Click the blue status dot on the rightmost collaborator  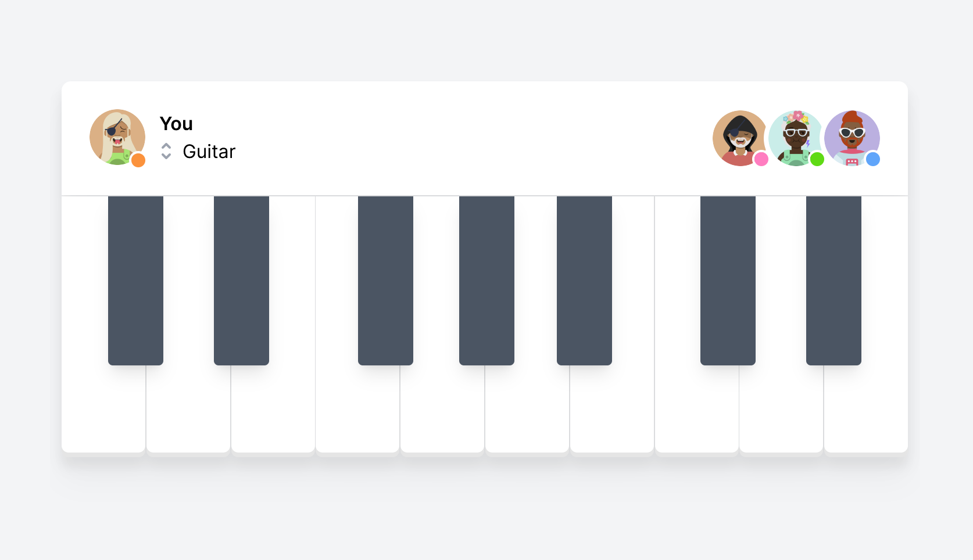(x=874, y=159)
